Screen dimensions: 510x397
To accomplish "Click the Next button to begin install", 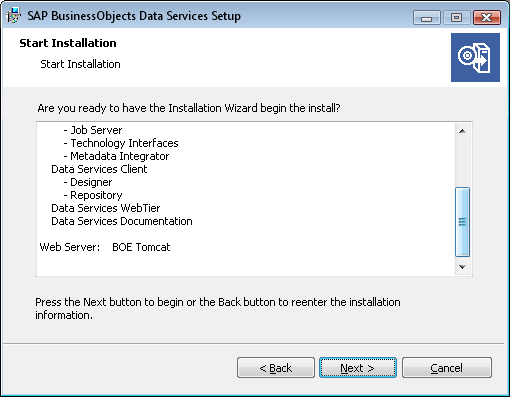I will 358,368.
